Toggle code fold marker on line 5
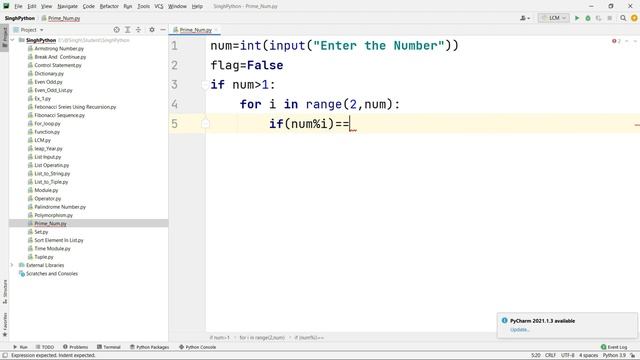The width and height of the screenshot is (640, 360). (x=205, y=124)
